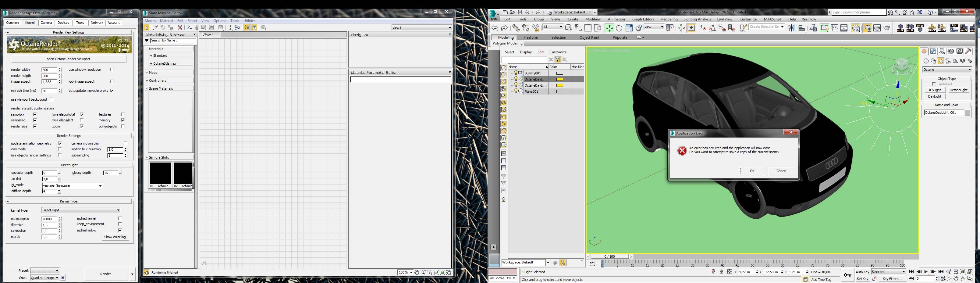Open Time Configuration icon near frame field
Image resolution: width=980 pixels, height=283 pixels.
pos(943,279)
